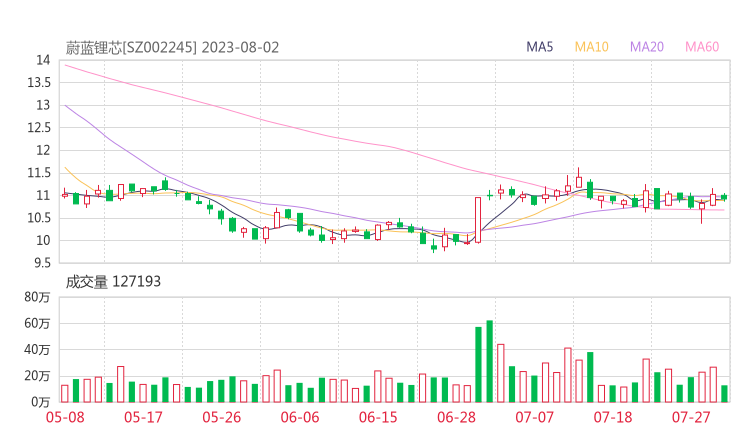Image resolution: width=740 pixels, height=440 pixels.
Task: Click the 40万 volume axis label
Action: click(x=37, y=350)
